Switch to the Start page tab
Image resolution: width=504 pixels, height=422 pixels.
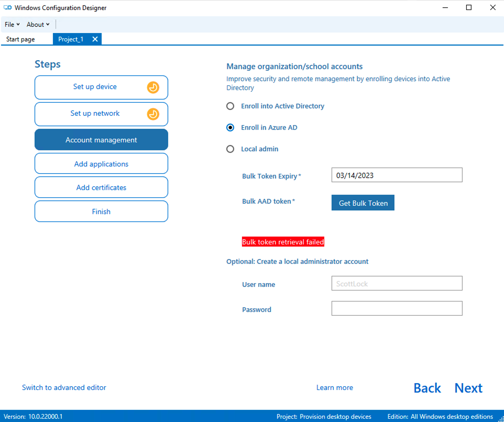[x=20, y=39]
